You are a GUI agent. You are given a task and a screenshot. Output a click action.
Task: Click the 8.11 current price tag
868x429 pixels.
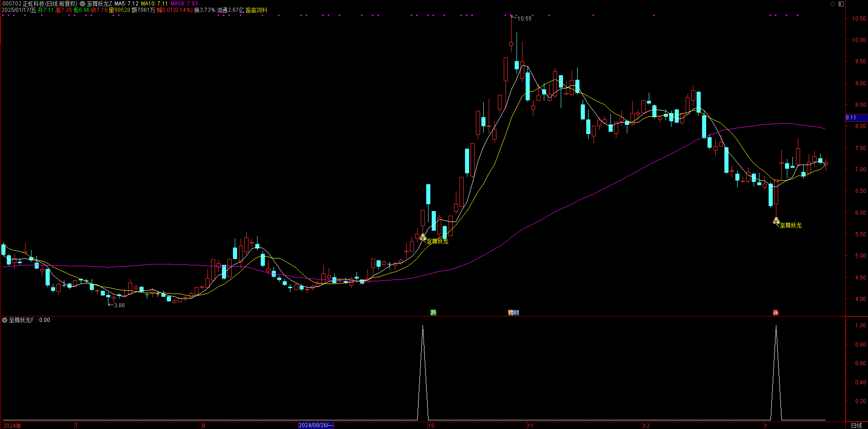click(x=856, y=118)
